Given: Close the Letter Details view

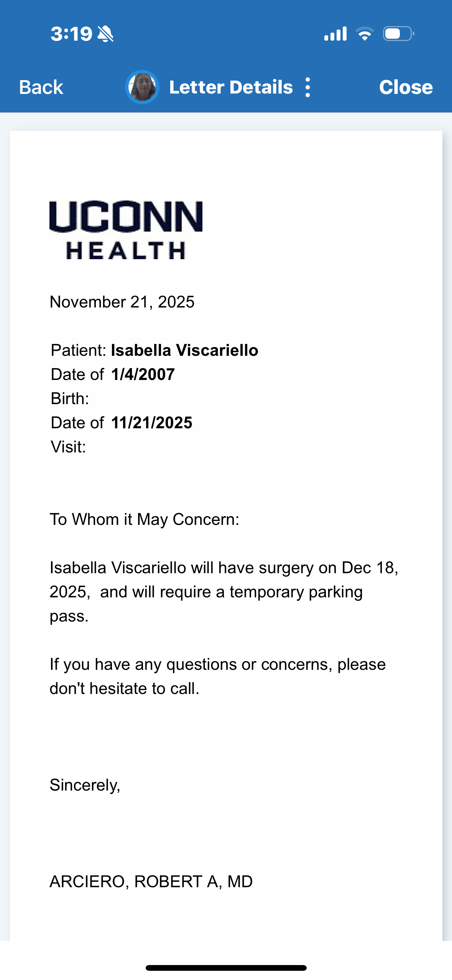Looking at the screenshot, I should coord(406,87).
